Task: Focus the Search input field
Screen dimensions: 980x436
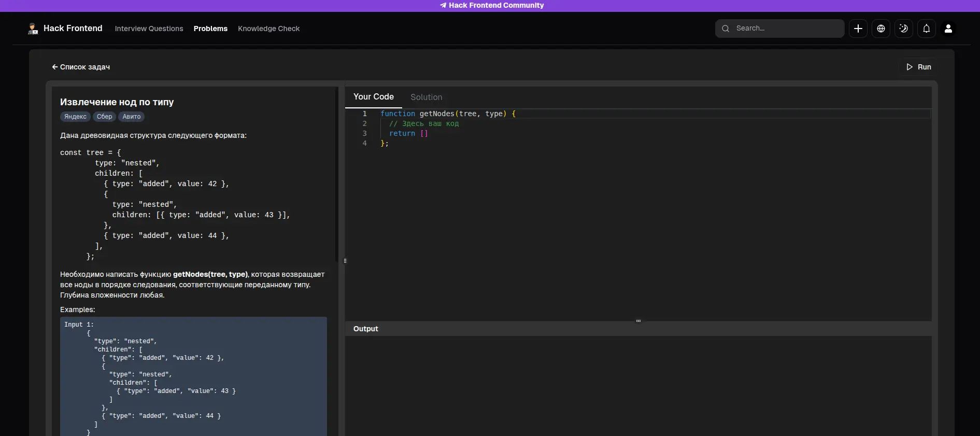Action: pyautogui.click(x=780, y=29)
